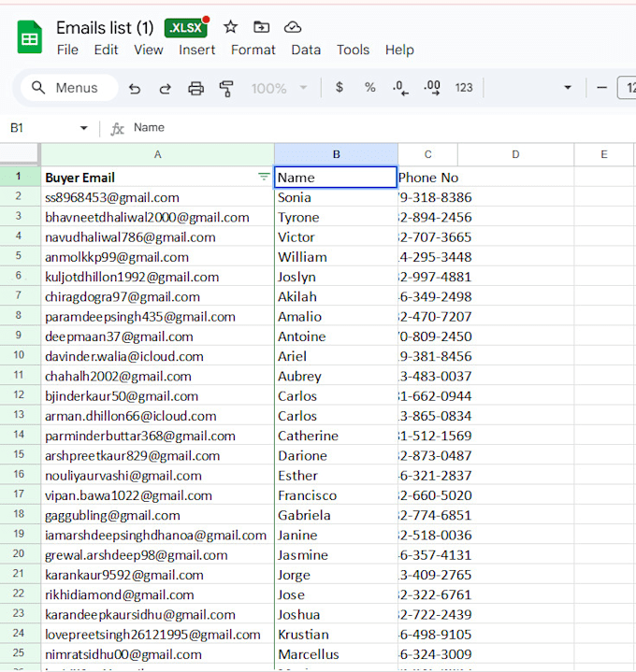Decrease decimal places
Image resolution: width=636 pixels, height=672 pixels.
click(x=400, y=88)
